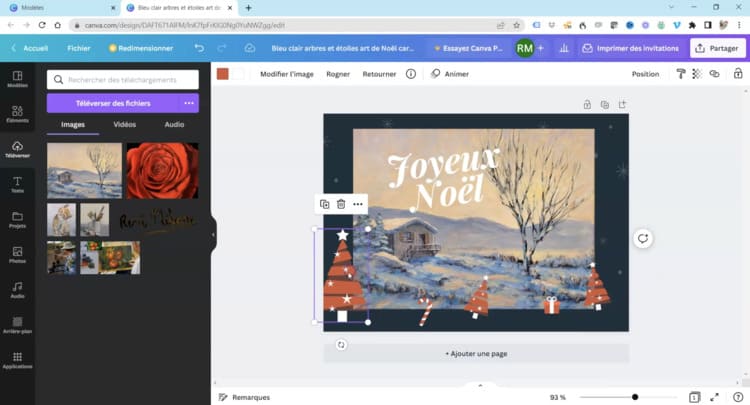The width and height of the screenshot is (750, 405).
Task: Open the transparency checkerboard icon
Action: 697,74
